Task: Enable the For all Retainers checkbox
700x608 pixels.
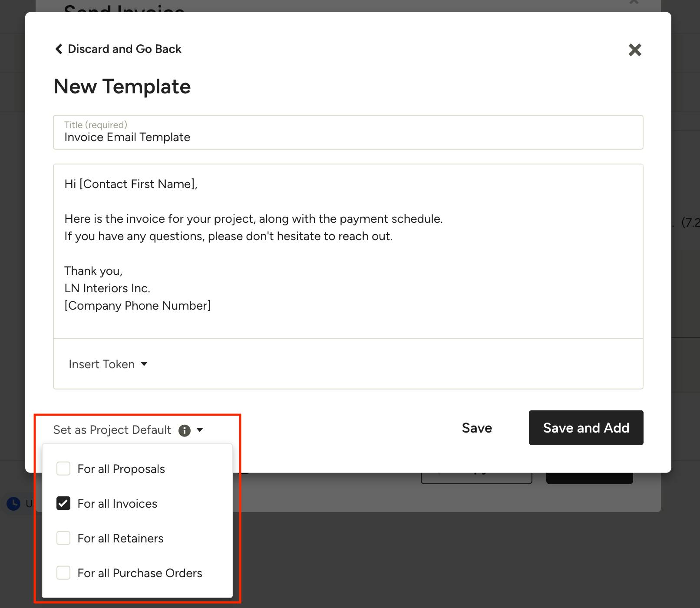Action: pos(63,538)
